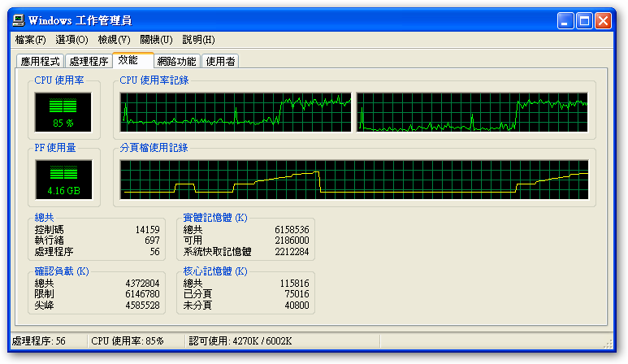
Task: Click the 控制碼 value 14159
Action: (x=147, y=230)
